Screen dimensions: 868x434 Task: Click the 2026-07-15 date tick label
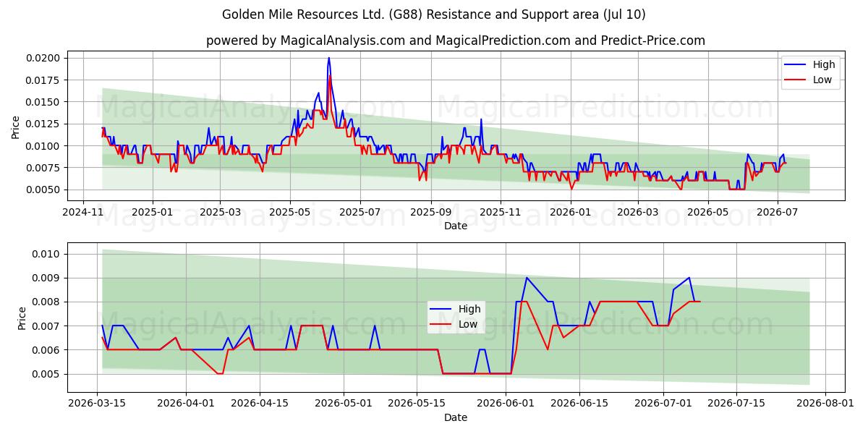[x=736, y=404]
